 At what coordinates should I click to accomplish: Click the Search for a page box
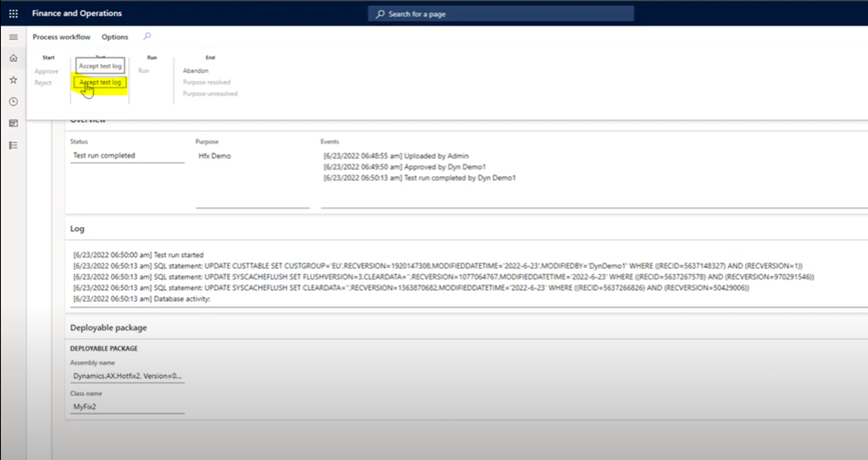pyautogui.click(x=501, y=14)
